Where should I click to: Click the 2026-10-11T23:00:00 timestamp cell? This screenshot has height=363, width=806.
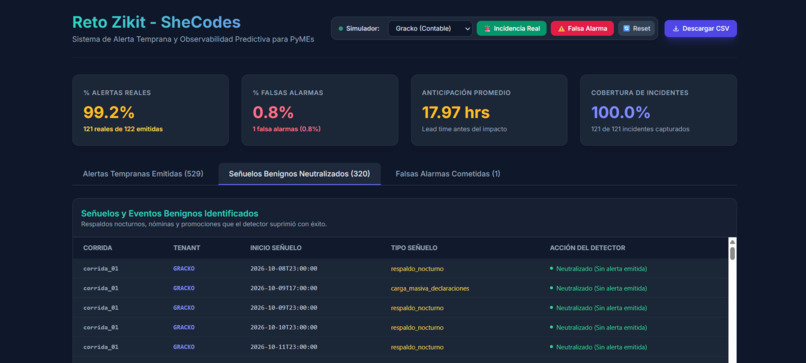(284, 347)
